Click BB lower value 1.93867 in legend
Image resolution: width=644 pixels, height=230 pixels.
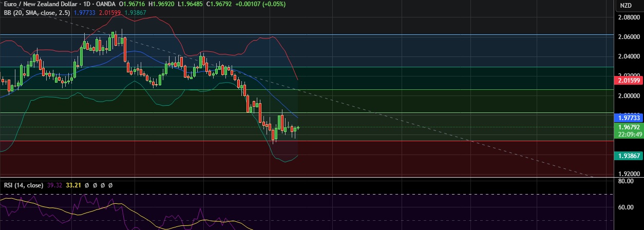tap(136, 12)
